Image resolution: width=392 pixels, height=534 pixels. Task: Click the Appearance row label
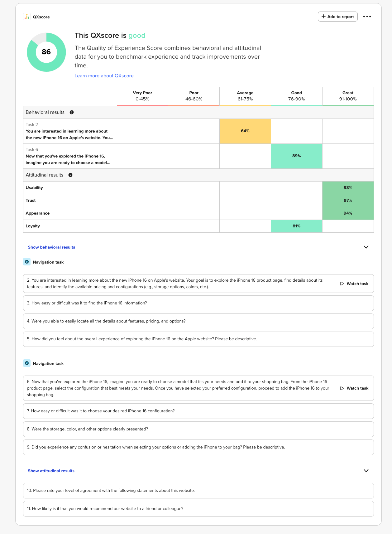pos(38,213)
